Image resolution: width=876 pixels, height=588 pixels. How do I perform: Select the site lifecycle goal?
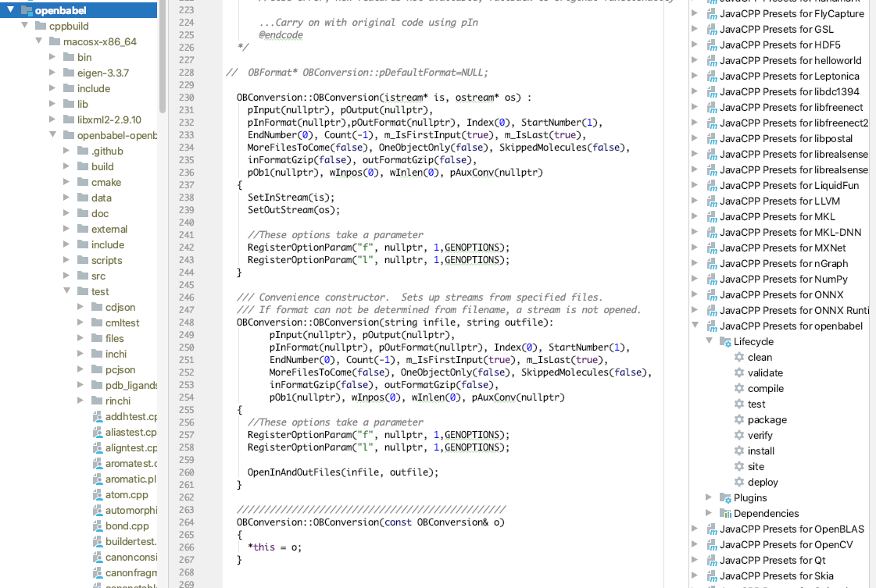(756, 467)
